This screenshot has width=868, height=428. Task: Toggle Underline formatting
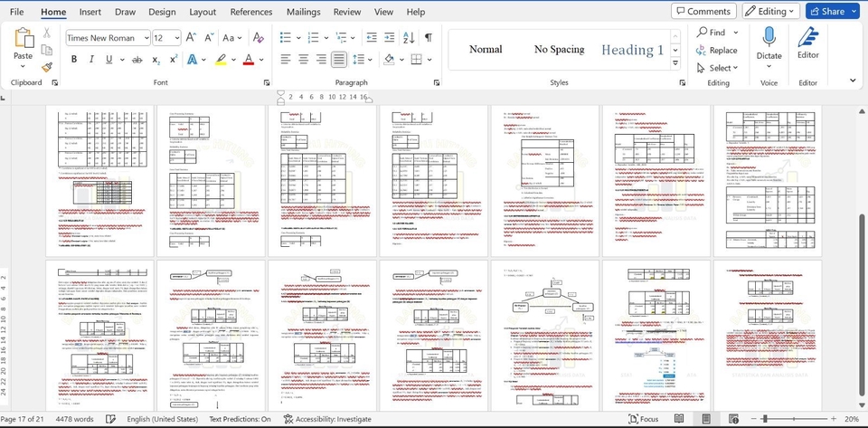[108, 59]
